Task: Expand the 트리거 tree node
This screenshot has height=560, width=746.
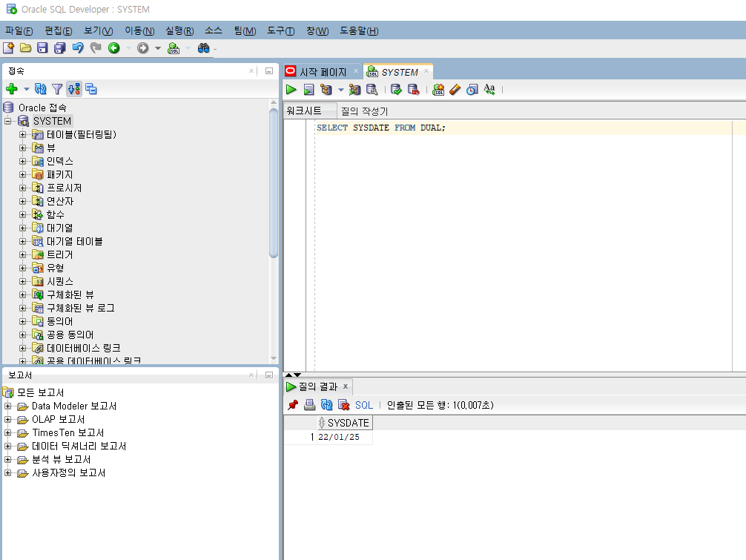Action: [22, 254]
